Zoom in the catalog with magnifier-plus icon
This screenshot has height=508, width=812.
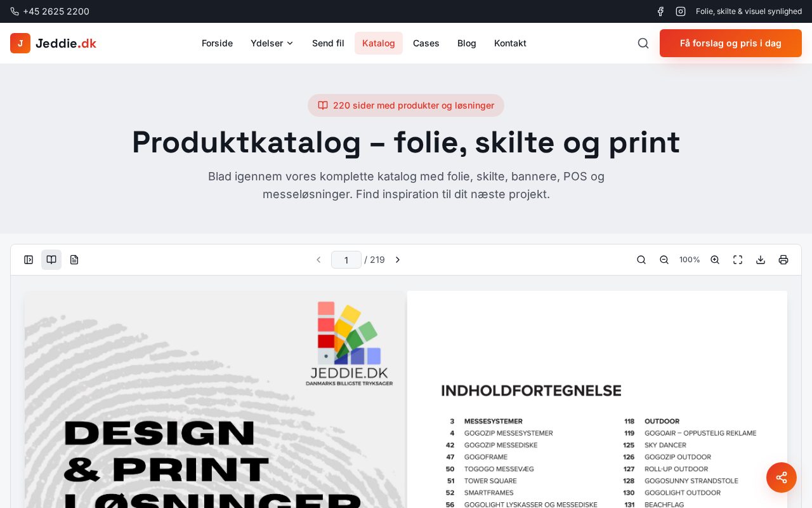click(x=715, y=260)
